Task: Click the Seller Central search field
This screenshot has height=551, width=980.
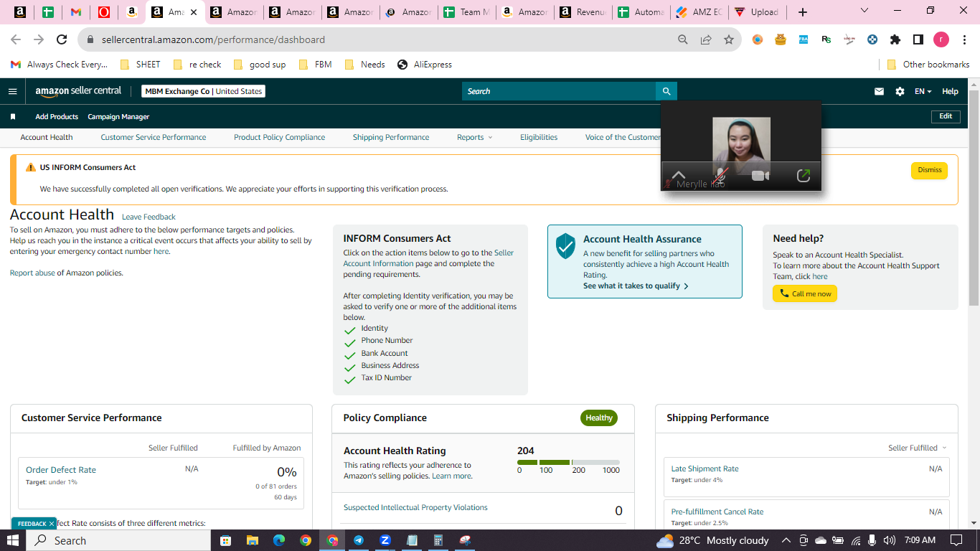Action: click(559, 91)
